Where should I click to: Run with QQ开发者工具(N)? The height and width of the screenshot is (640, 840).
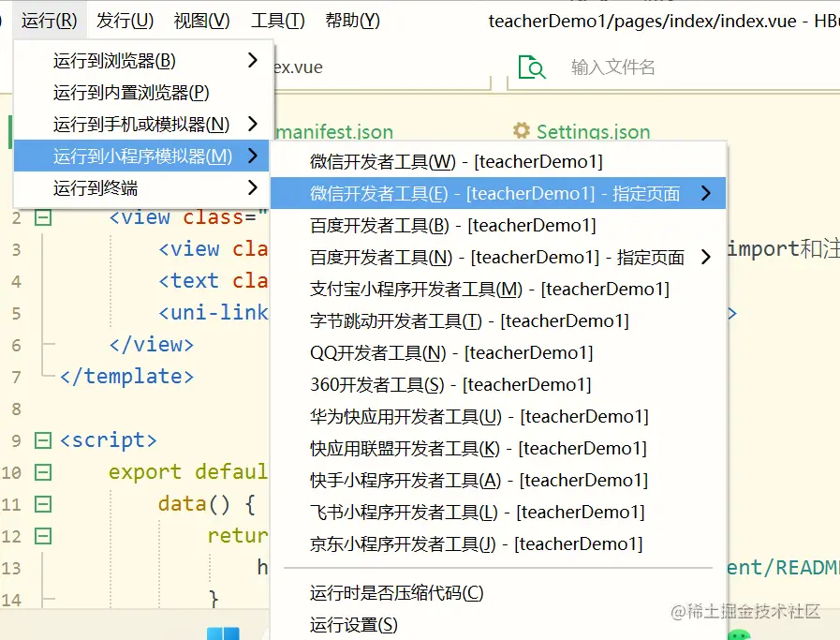point(498,352)
